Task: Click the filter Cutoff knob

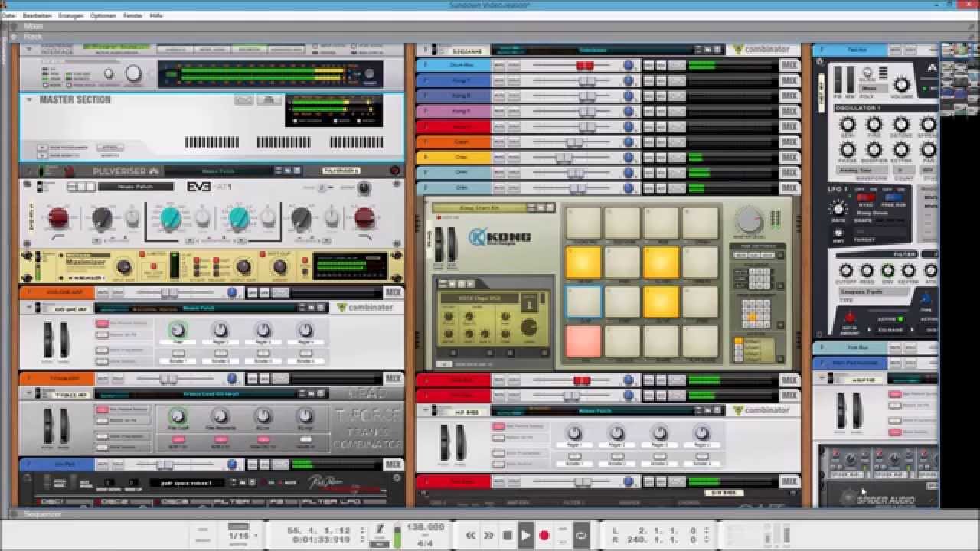Action: coord(846,270)
